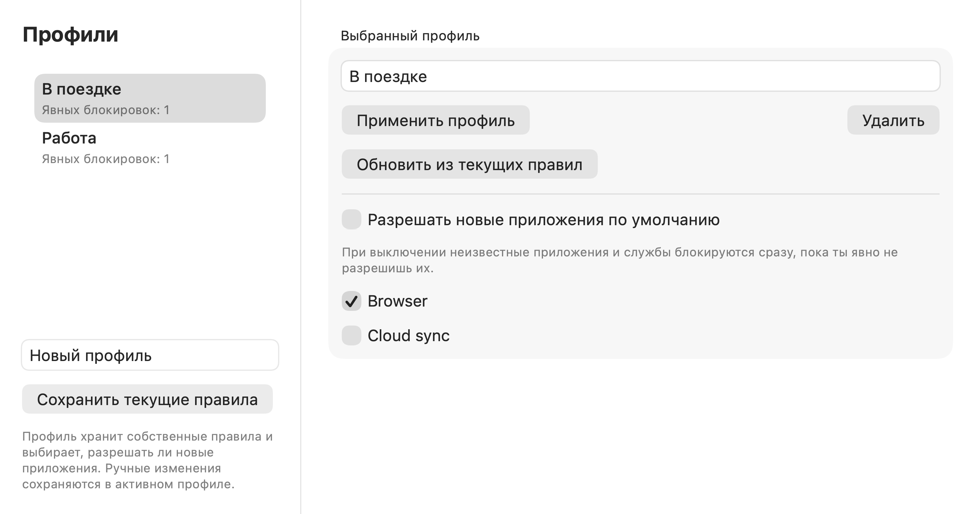Delete profile with the «Удалить» button
The height and width of the screenshot is (514, 980).
coord(893,120)
